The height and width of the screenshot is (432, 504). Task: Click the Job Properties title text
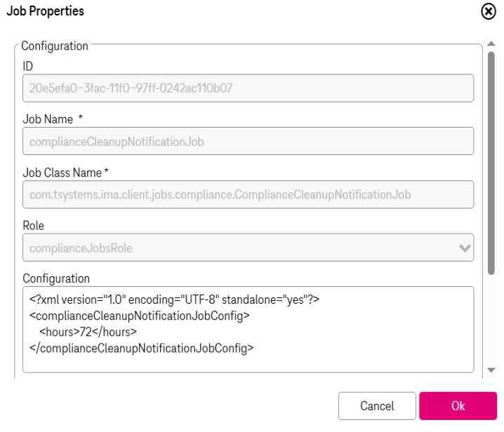(46, 11)
